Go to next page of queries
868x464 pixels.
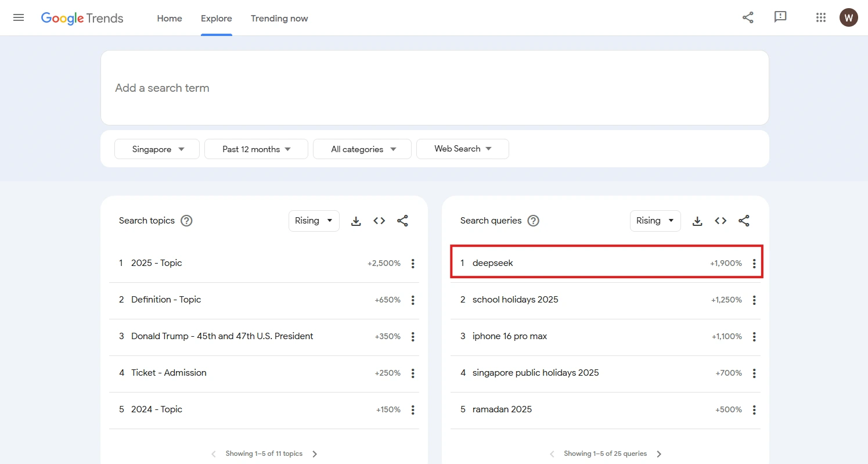(x=659, y=454)
